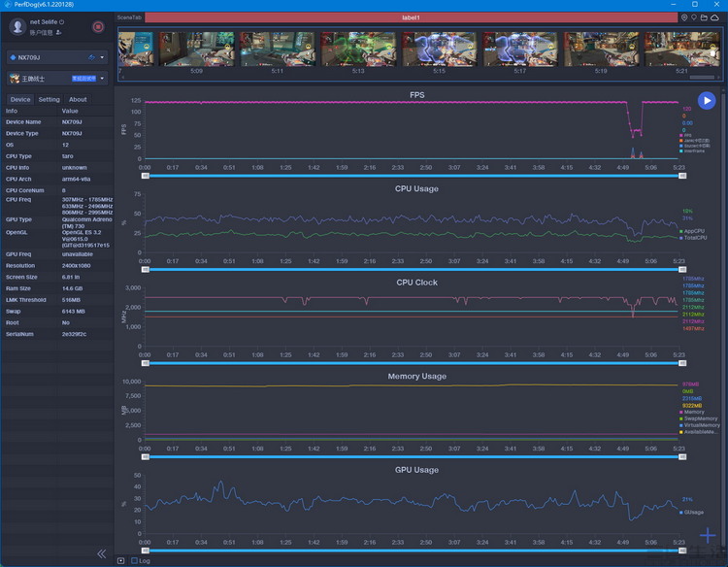Toggle the Jank legend entry
The image size is (728, 567).
point(695,140)
